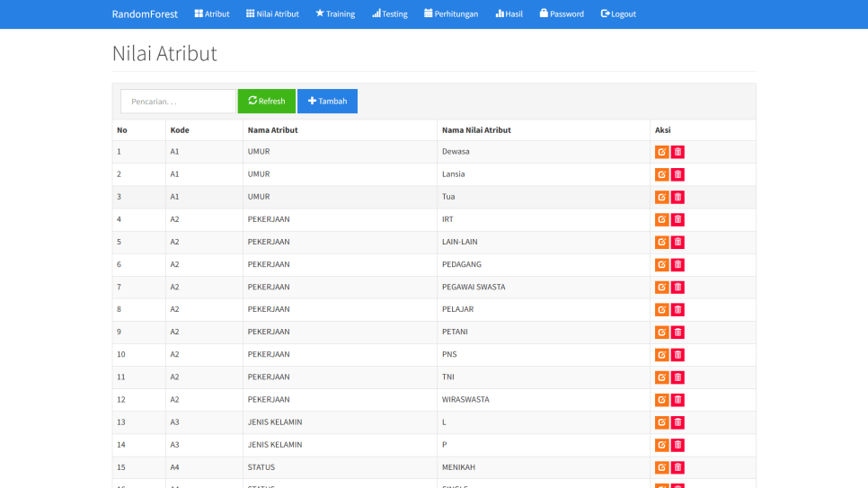Screen dimensions: 868x488
Task: Open the Testing menu item
Action: click(x=389, y=14)
